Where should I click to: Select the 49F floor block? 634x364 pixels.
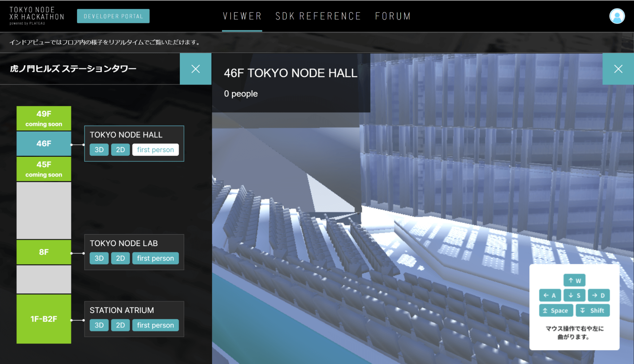point(44,118)
